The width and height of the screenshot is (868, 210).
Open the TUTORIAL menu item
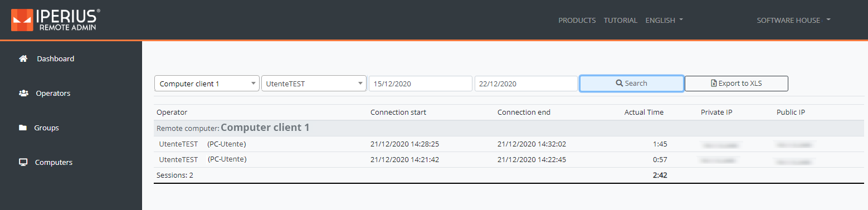click(621, 20)
